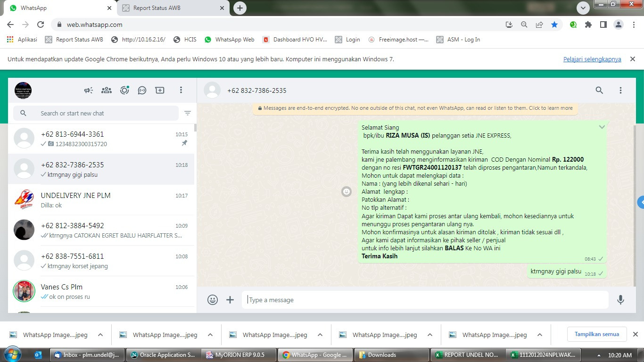Open the chat list three-dot menu
This screenshot has height=362, width=644.
point(181,90)
